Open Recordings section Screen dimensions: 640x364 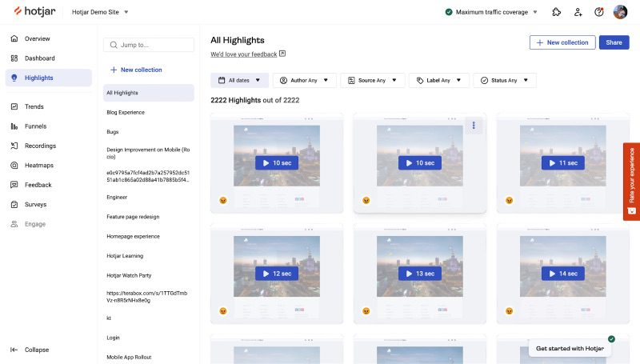click(x=49, y=146)
